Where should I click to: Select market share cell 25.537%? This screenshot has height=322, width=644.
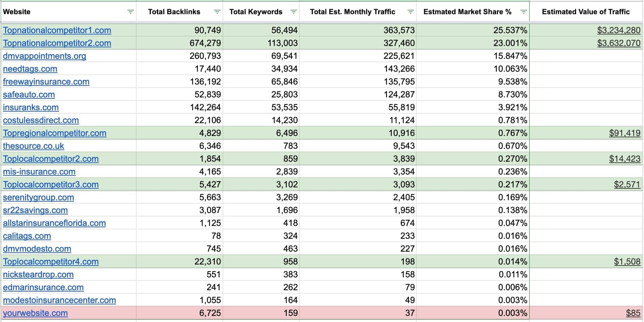(473, 30)
